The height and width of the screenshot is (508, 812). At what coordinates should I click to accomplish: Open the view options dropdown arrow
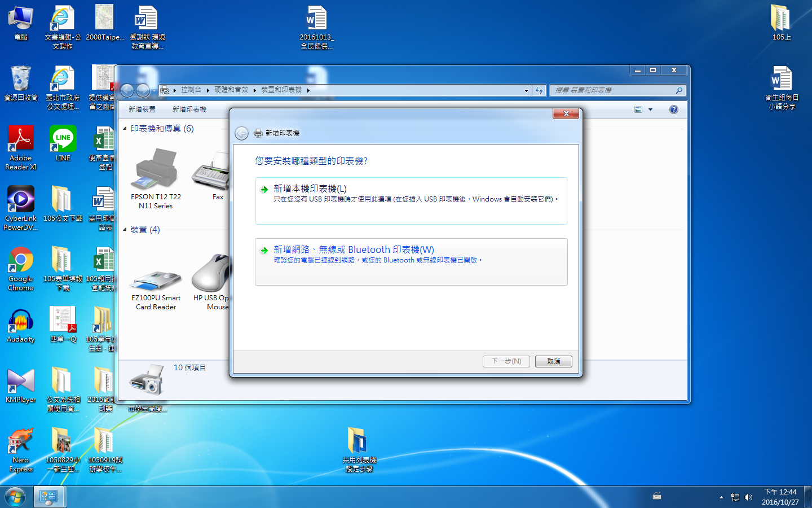tap(650, 110)
